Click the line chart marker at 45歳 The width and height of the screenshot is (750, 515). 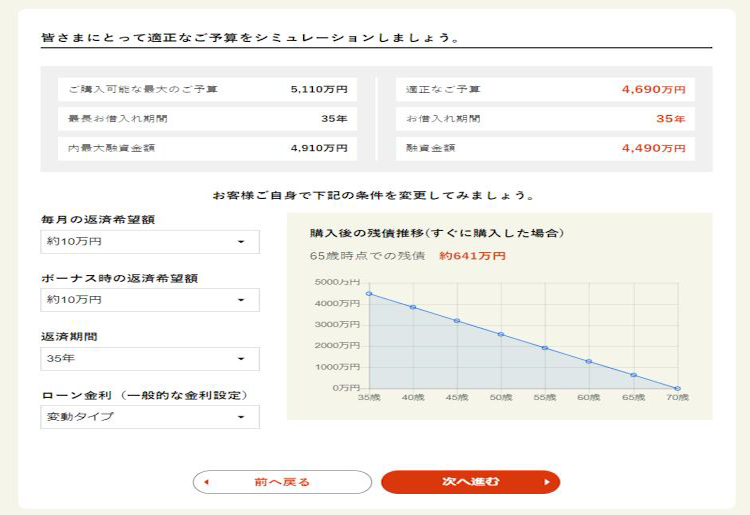click(x=457, y=321)
